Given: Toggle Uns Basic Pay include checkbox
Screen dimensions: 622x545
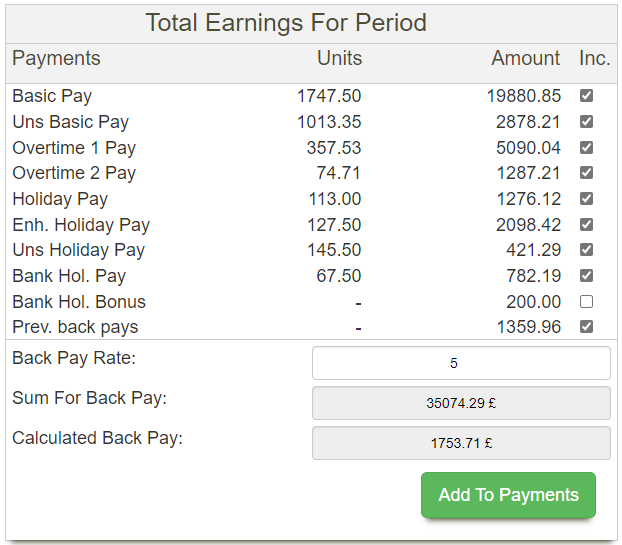Looking at the screenshot, I should click(587, 122).
